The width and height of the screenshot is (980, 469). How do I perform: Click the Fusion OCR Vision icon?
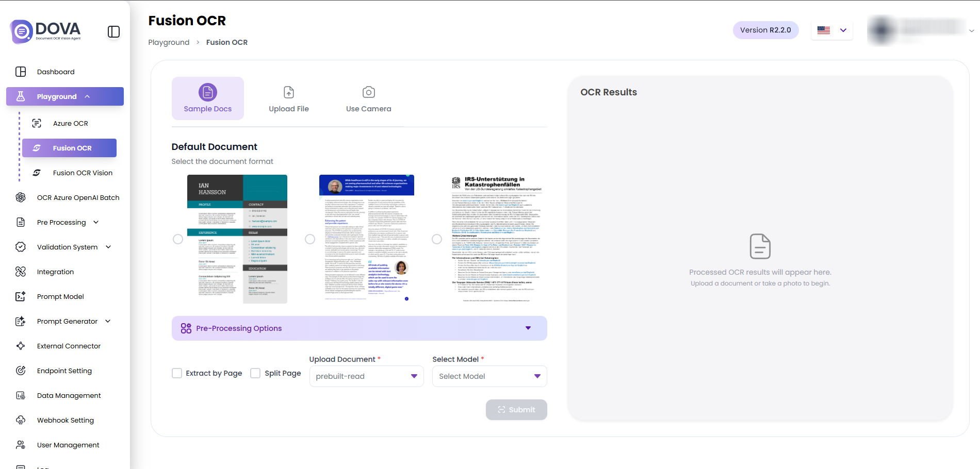(x=37, y=173)
